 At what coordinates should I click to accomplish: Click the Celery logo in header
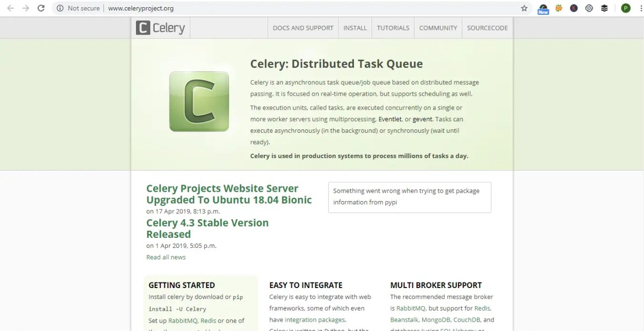point(161,28)
